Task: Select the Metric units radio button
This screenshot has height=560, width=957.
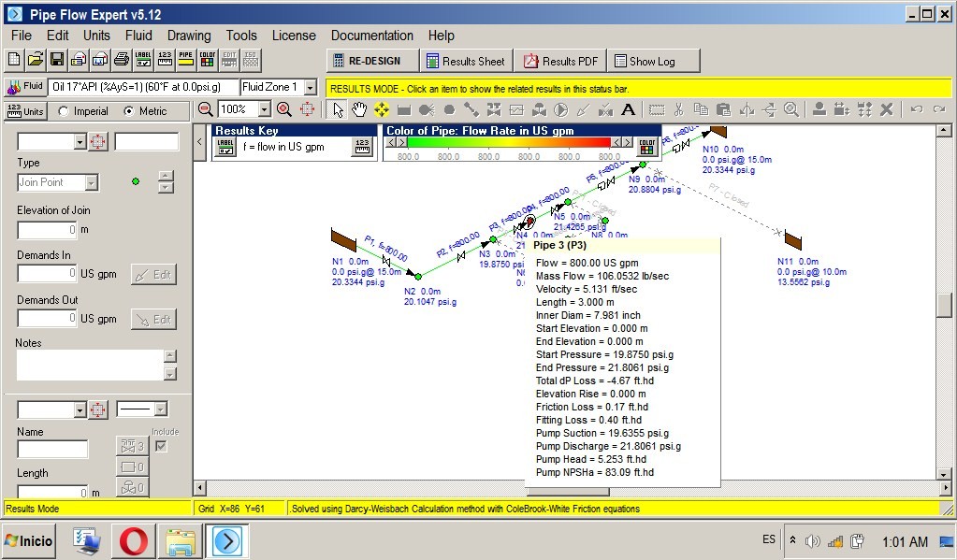Action: pyautogui.click(x=128, y=111)
